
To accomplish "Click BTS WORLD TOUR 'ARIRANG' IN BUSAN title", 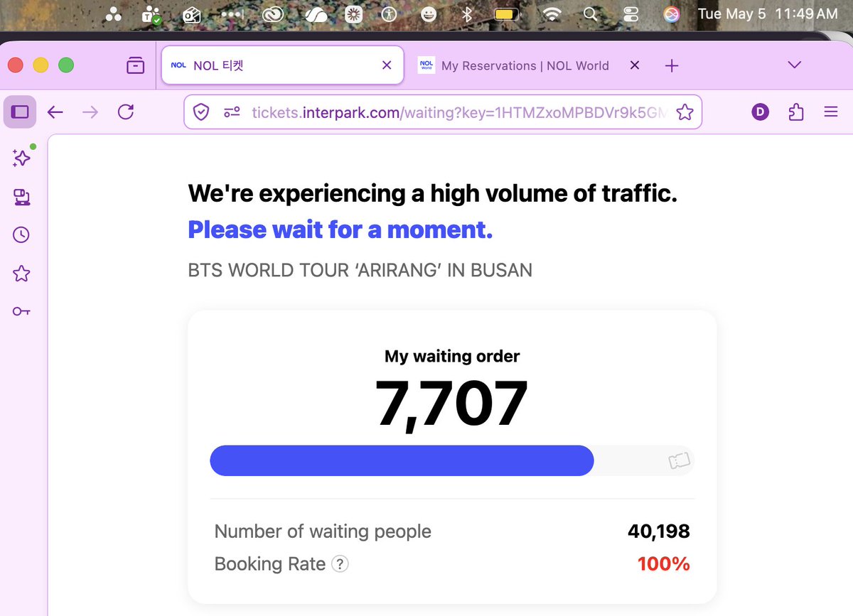I will [x=360, y=271].
